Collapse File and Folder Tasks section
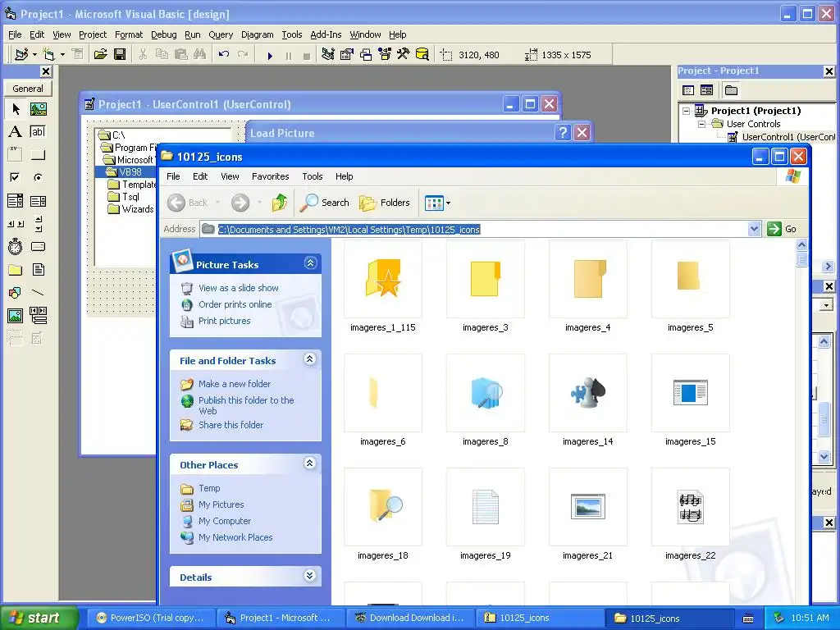Viewport: 840px width, 630px height. click(x=309, y=359)
